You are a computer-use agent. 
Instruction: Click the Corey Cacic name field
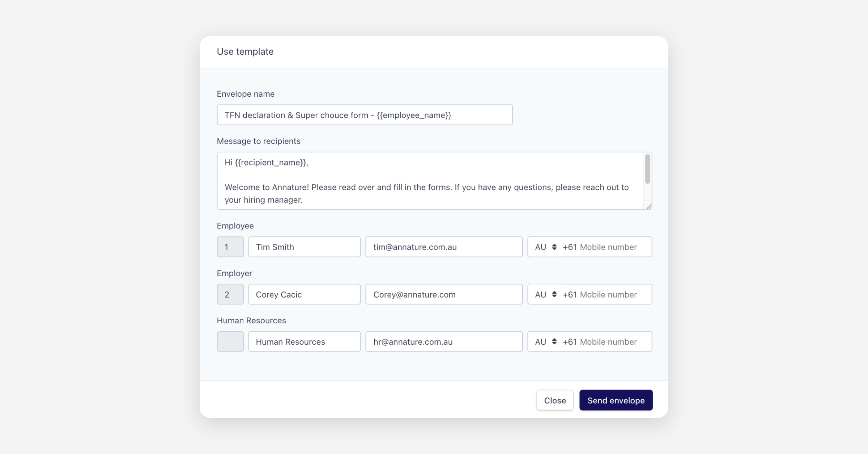click(304, 294)
